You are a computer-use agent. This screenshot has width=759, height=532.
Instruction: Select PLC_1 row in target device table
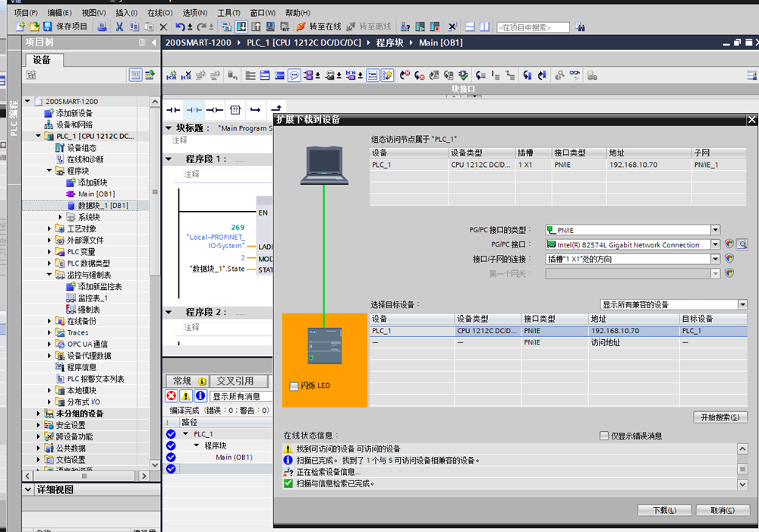(x=558, y=331)
